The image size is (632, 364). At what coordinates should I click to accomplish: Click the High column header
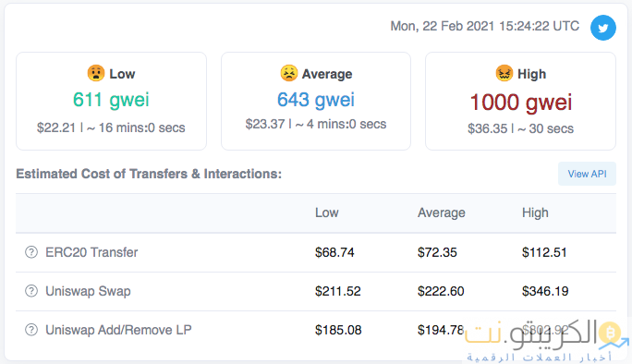(535, 212)
